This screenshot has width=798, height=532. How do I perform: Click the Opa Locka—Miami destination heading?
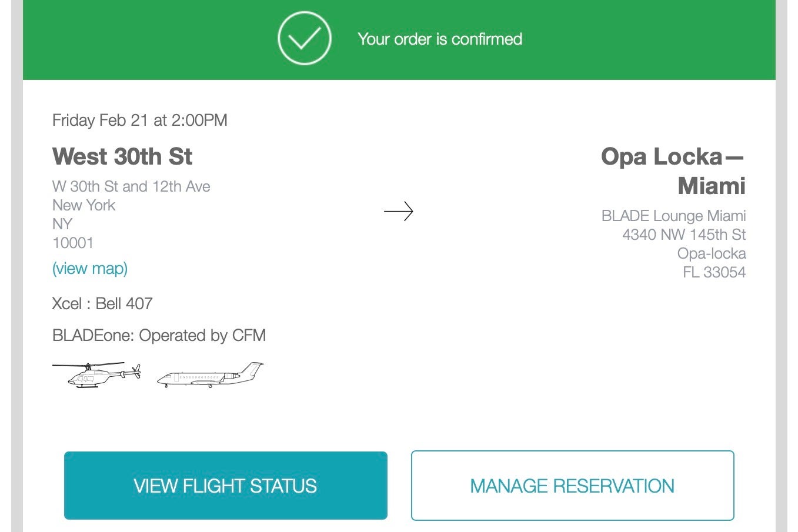coord(673,170)
